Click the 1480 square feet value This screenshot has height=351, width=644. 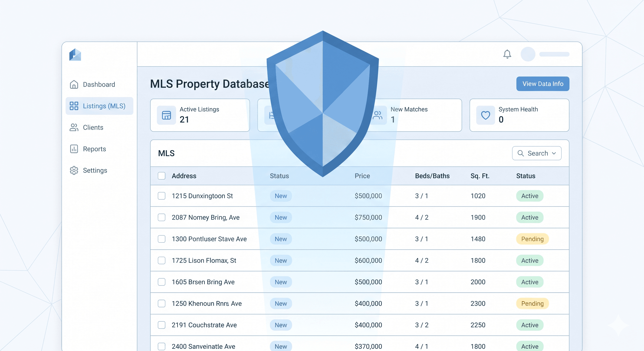point(478,239)
